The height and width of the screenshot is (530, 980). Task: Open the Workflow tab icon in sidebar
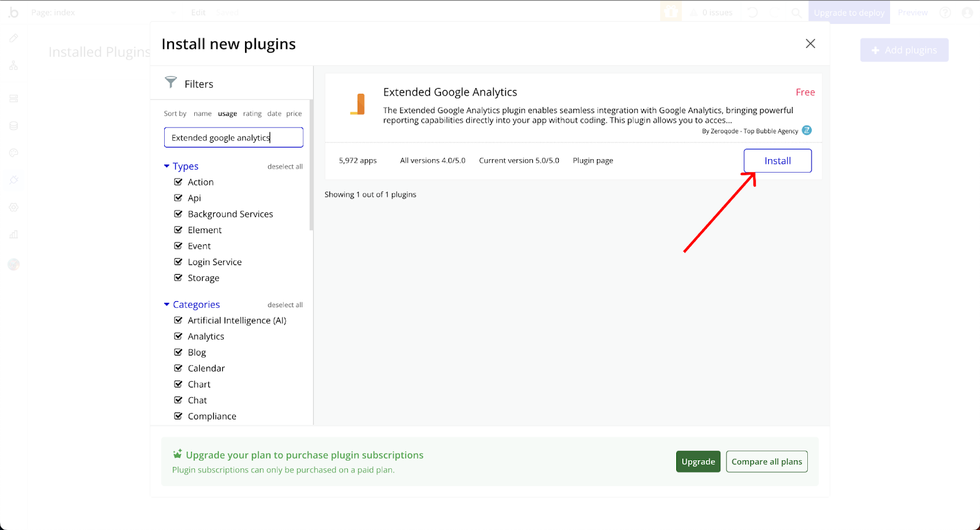[x=13, y=65]
